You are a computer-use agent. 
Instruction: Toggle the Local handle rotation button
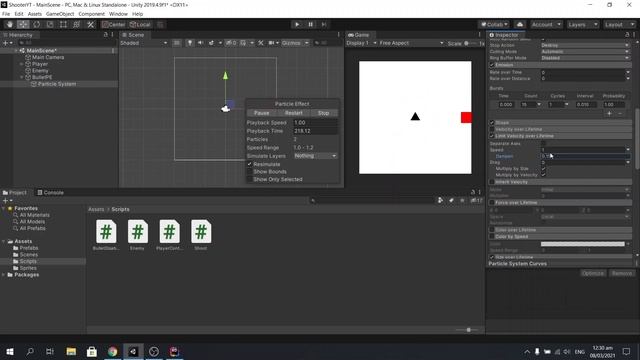point(140,24)
